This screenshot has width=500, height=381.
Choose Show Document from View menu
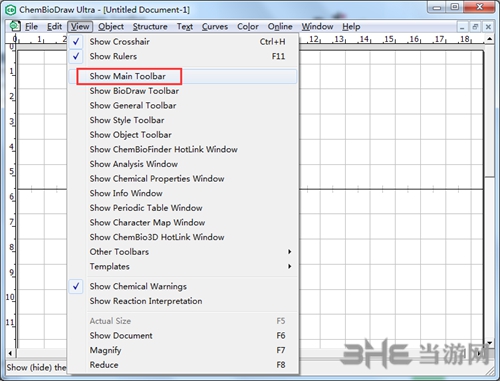coord(183,336)
